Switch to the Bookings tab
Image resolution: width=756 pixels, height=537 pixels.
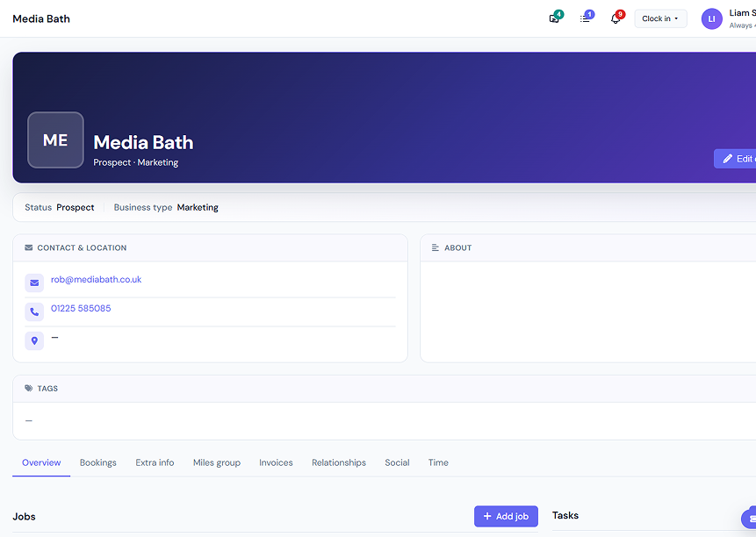click(x=98, y=462)
